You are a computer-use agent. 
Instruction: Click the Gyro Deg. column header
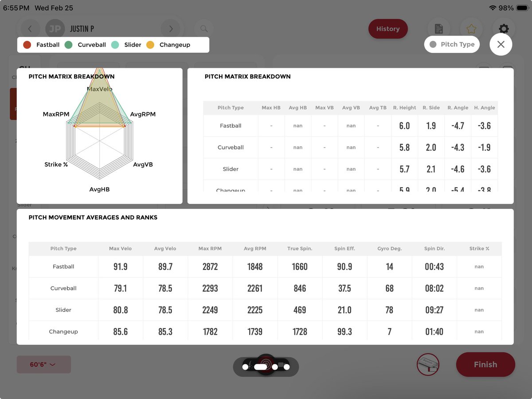(389, 249)
